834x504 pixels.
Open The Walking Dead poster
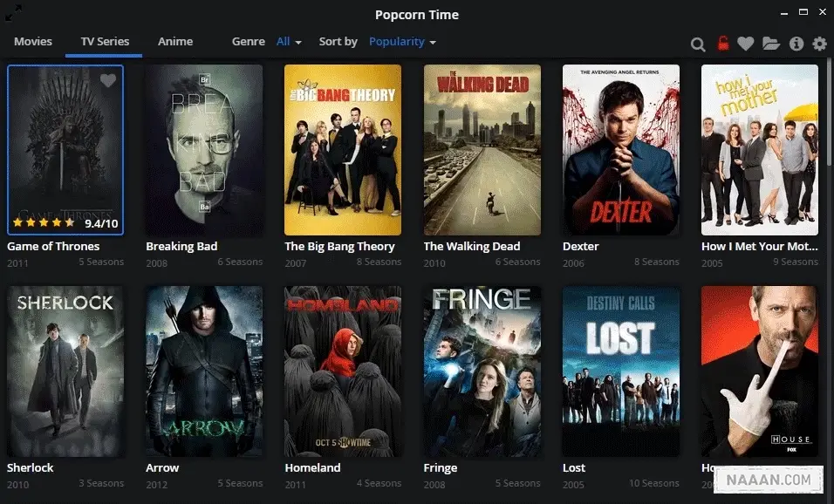(x=482, y=150)
